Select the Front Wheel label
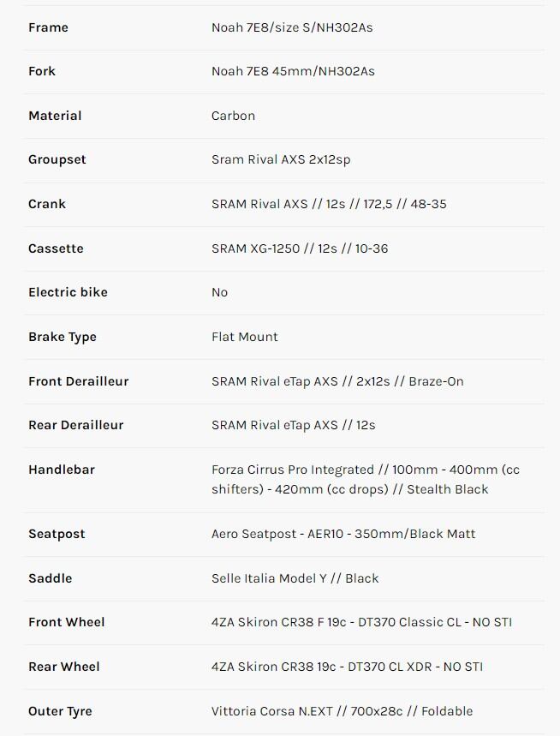This screenshot has height=736, width=560. 67,622
